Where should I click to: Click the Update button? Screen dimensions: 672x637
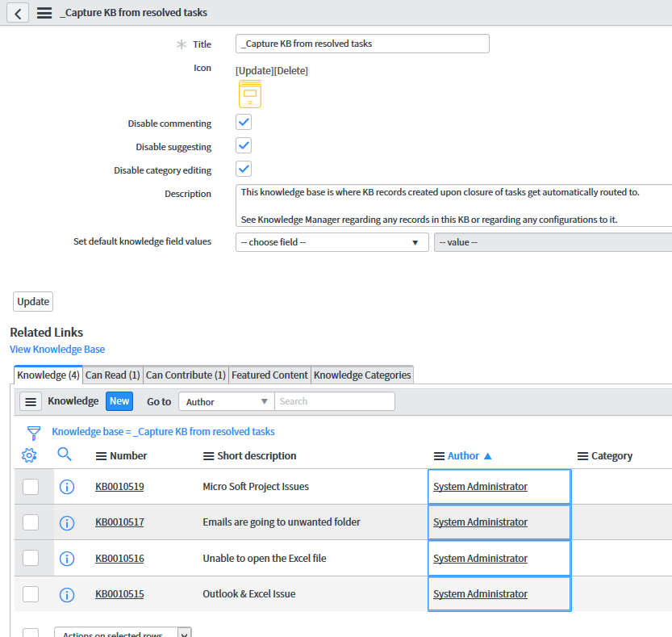(33, 301)
